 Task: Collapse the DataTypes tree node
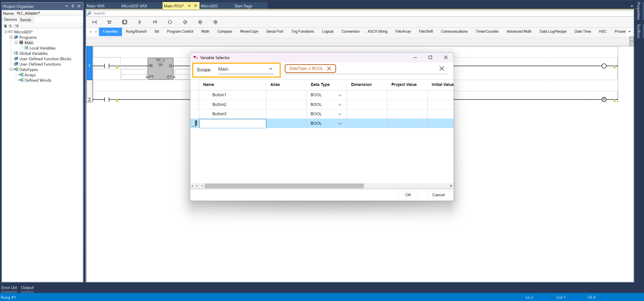[x=11, y=69]
